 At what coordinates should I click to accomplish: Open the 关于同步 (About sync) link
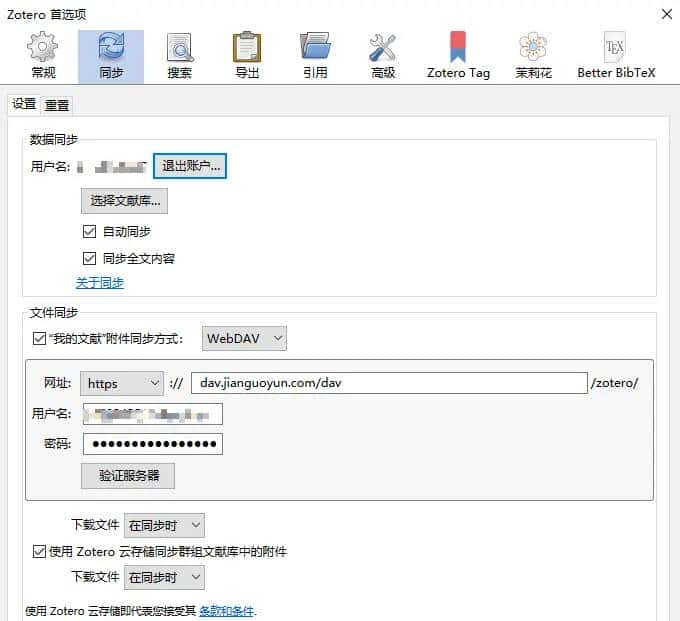tap(100, 283)
